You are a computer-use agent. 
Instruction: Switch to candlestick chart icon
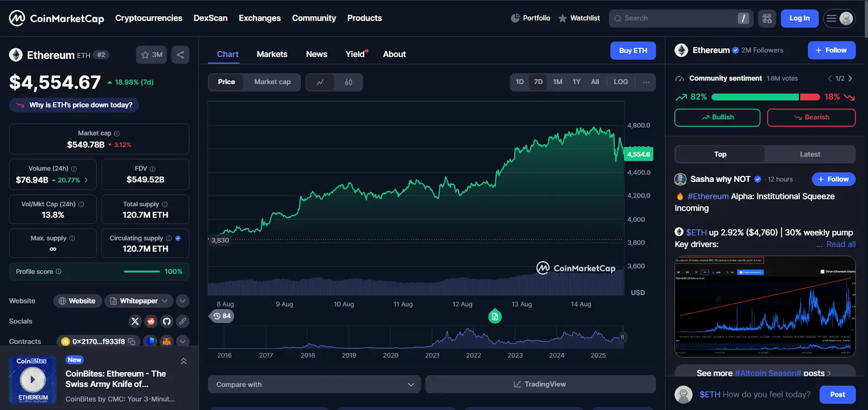(348, 82)
